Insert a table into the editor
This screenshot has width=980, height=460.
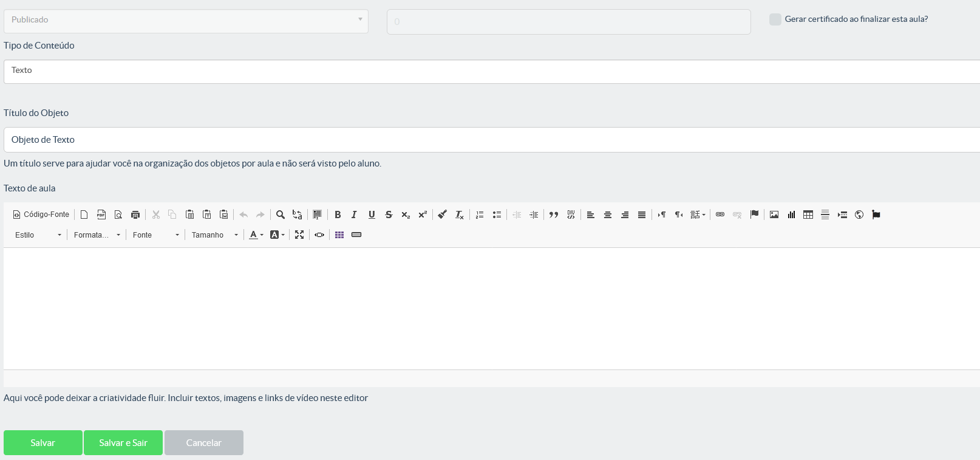808,215
